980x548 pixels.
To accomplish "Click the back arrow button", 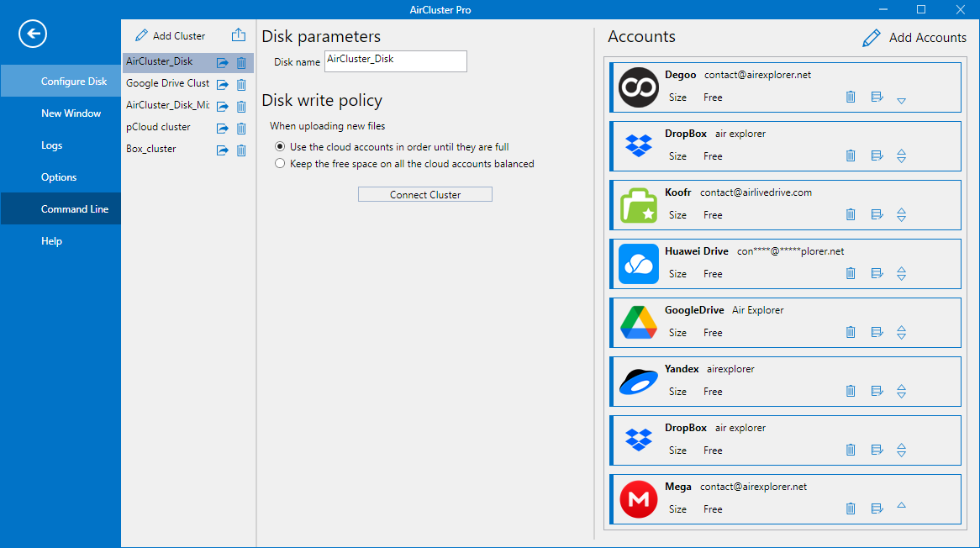I will (32, 34).
